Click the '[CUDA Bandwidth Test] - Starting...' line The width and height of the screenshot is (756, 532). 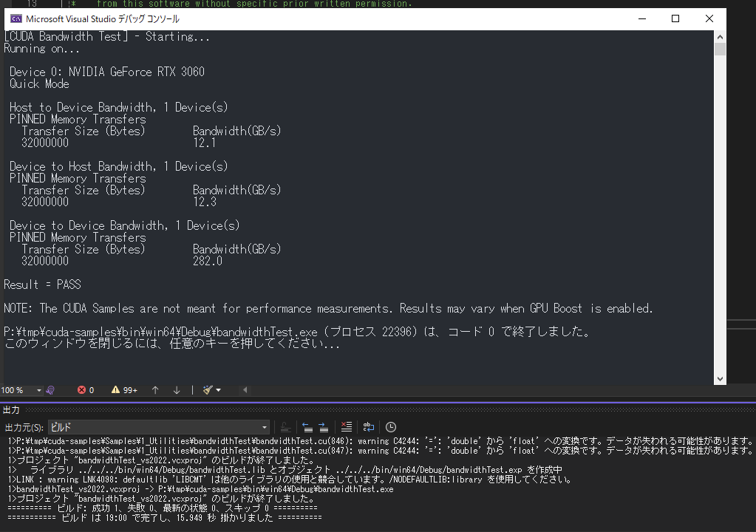coord(107,37)
